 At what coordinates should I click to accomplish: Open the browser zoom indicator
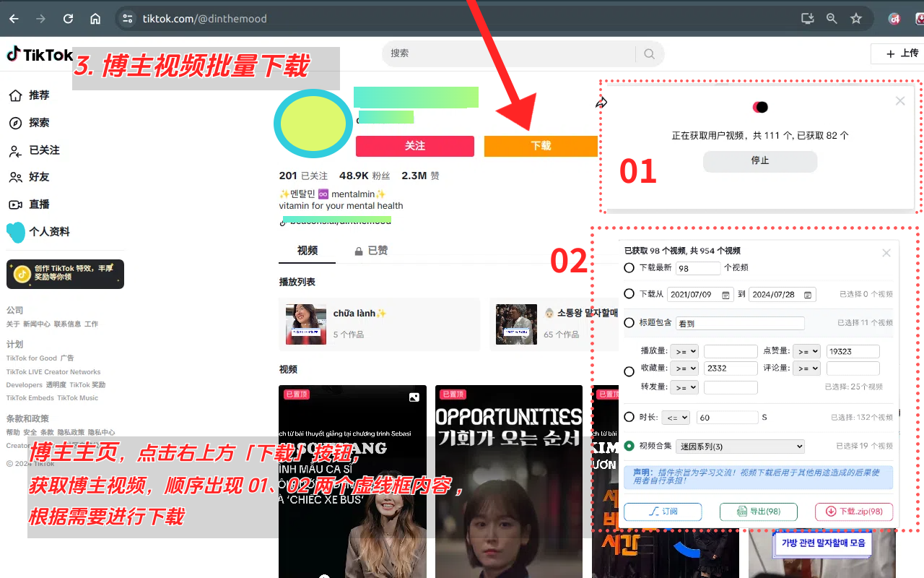832,19
